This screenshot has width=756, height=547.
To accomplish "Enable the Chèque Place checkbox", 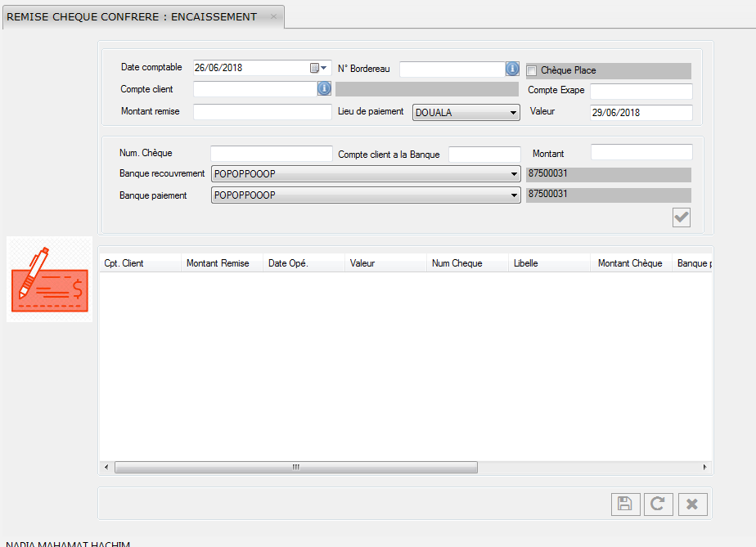I will [532, 71].
